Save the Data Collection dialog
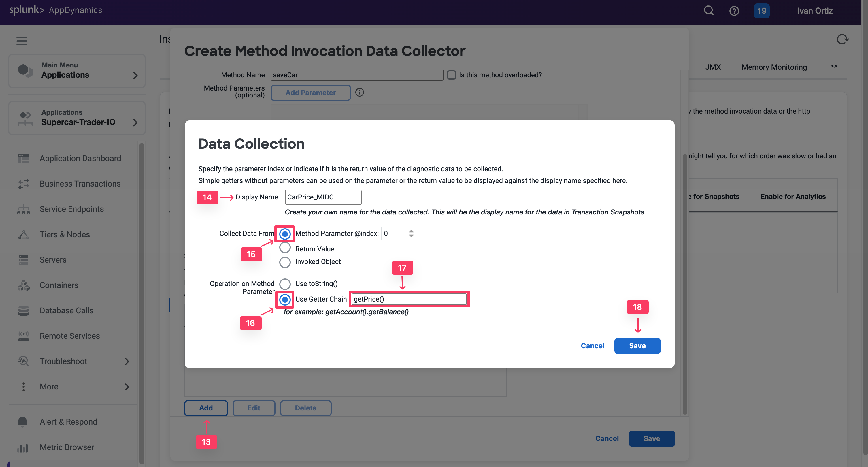The image size is (868, 467). (637, 346)
